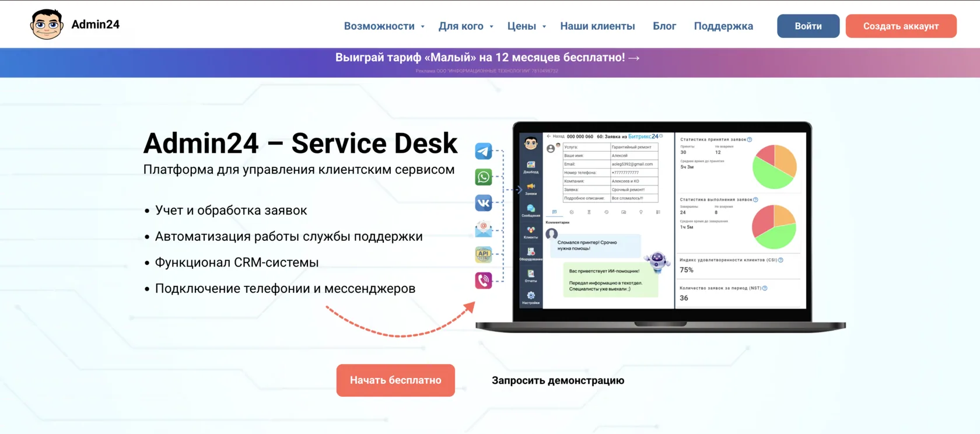The image size is (980, 434).
Task: Click the 'Сломался принтер!' comment bubble
Action: click(596, 246)
